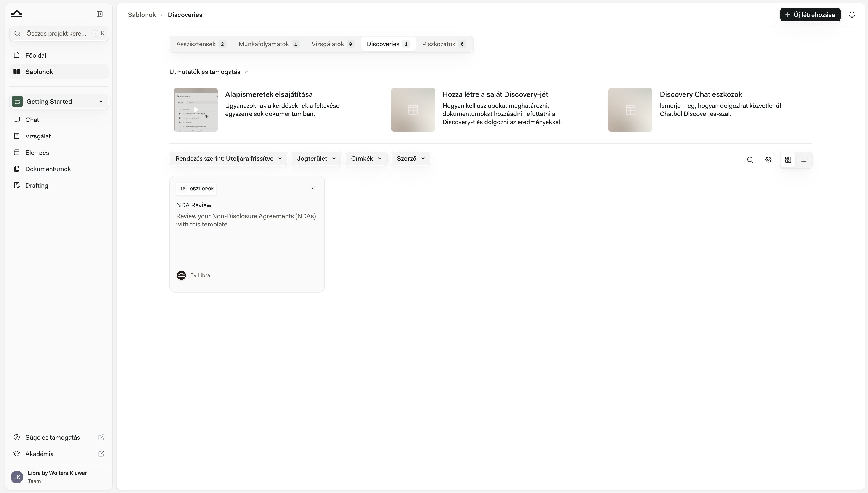Open Drafting in the sidebar
Screen dimensions: 868x493
click(59, 185)
